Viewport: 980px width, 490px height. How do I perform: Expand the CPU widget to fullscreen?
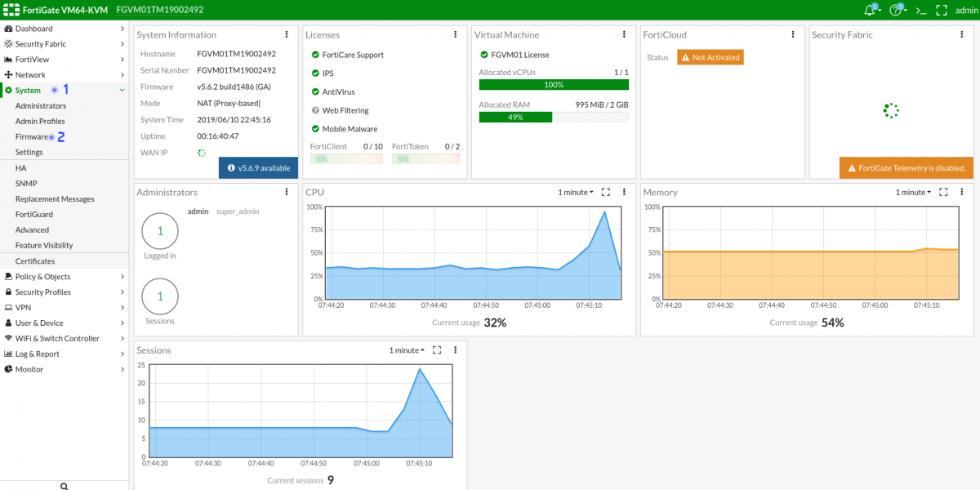click(x=605, y=192)
